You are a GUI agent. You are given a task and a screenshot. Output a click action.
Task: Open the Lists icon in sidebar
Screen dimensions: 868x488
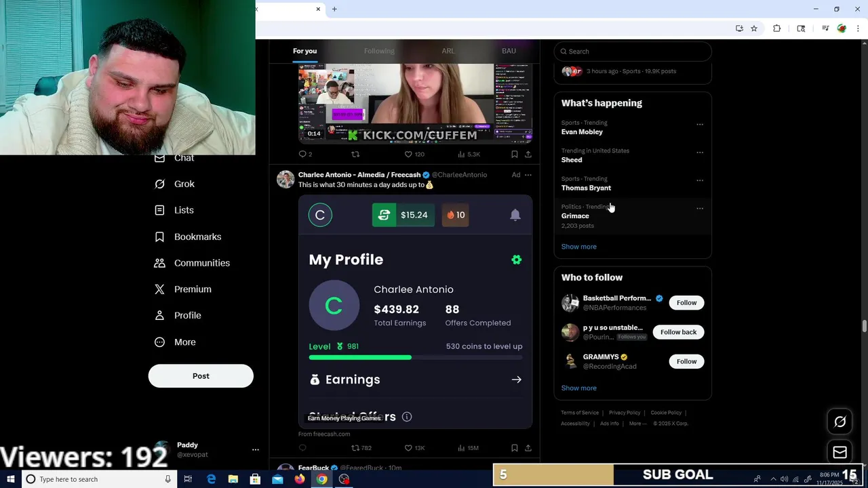159,210
